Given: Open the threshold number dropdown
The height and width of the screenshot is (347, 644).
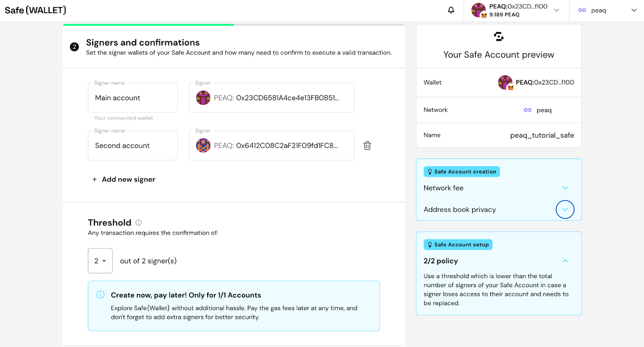Looking at the screenshot, I should pos(100,261).
